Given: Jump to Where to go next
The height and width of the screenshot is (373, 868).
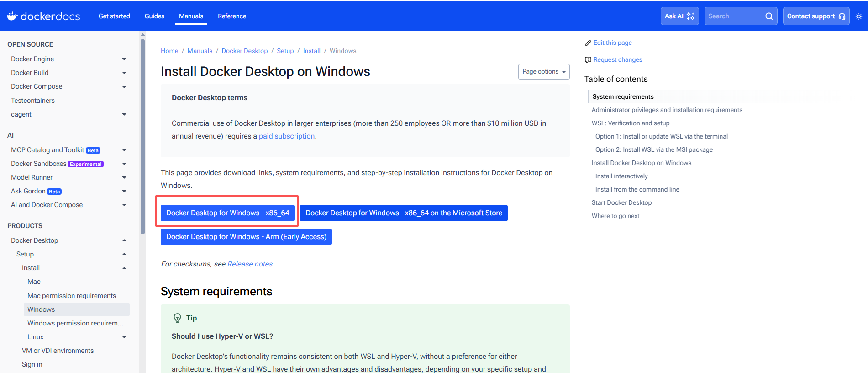Looking at the screenshot, I should 615,216.
